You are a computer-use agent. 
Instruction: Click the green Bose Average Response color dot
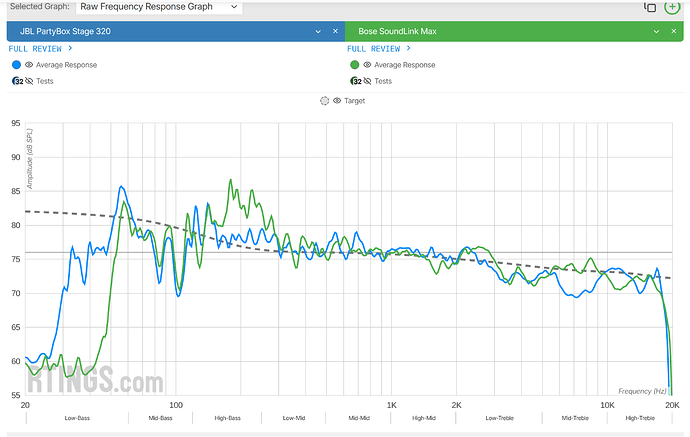click(x=355, y=65)
